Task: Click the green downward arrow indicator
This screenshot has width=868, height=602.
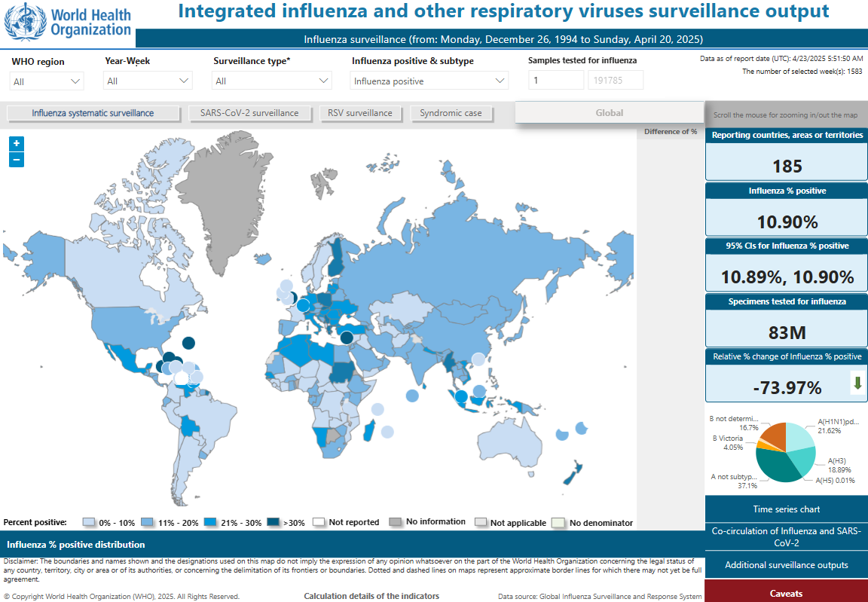Action: (x=857, y=383)
